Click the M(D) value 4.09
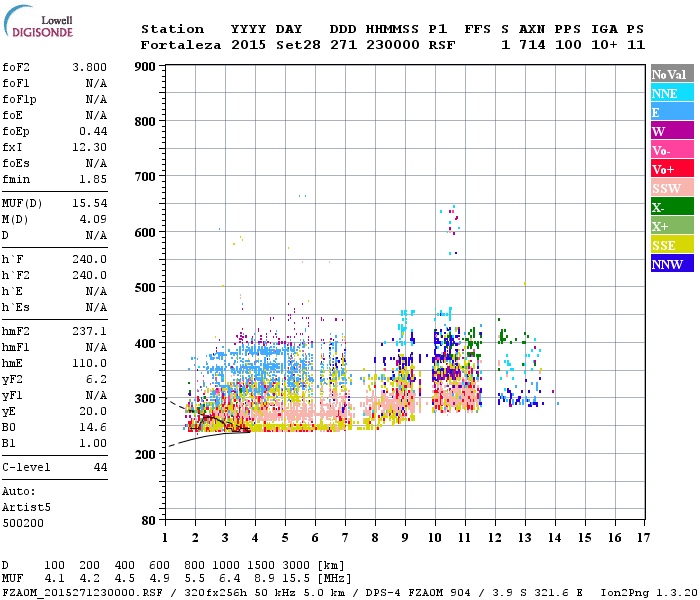 (x=93, y=219)
